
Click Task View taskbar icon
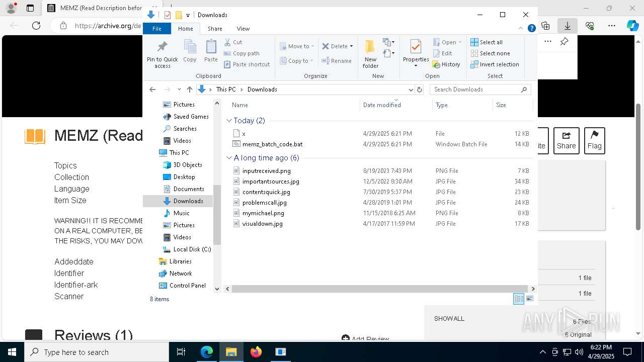(x=181, y=352)
